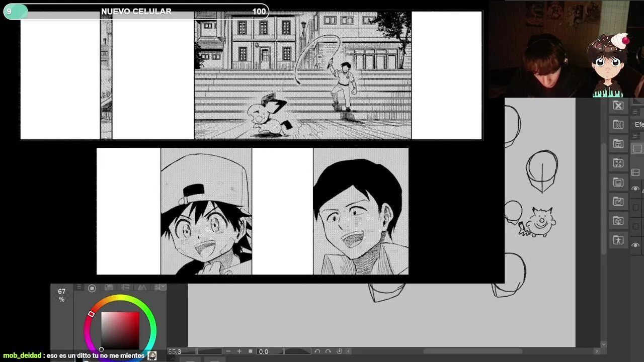This screenshot has height=362, width=644.
Task: Click the Pikachu street scene reference image
Action: (303, 75)
